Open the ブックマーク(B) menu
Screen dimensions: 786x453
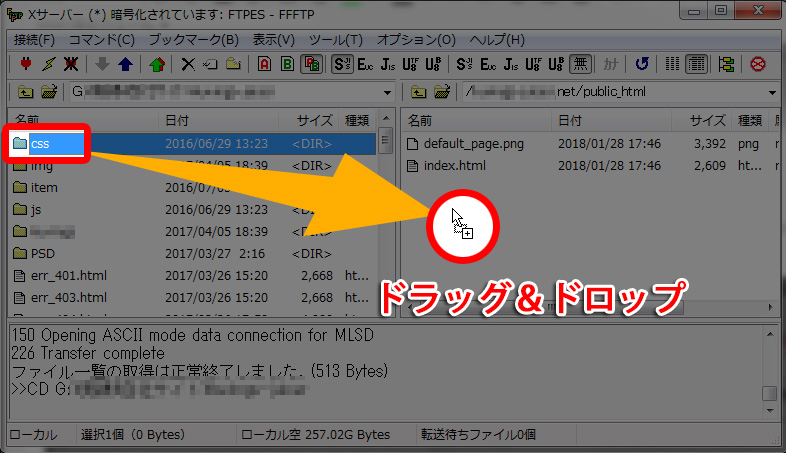click(x=193, y=40)
